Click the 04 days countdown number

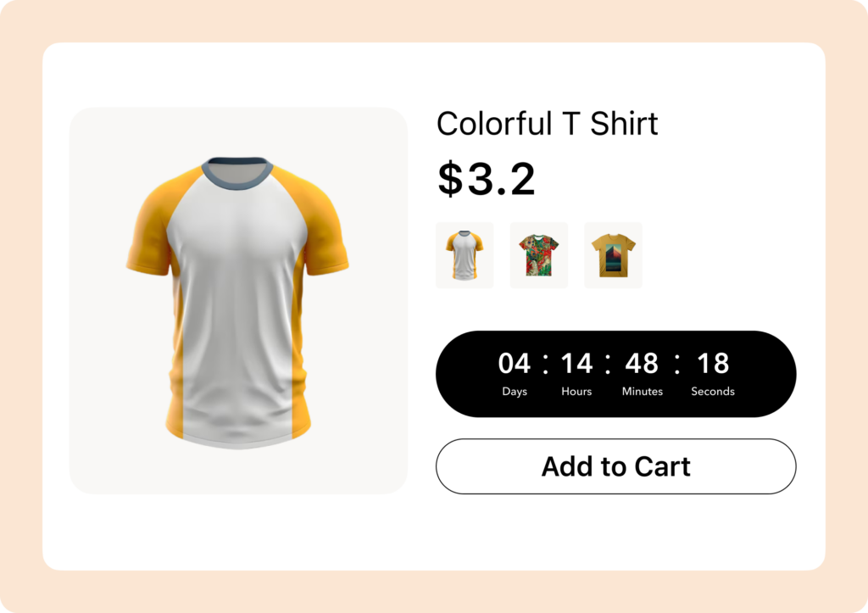point(514,364)
